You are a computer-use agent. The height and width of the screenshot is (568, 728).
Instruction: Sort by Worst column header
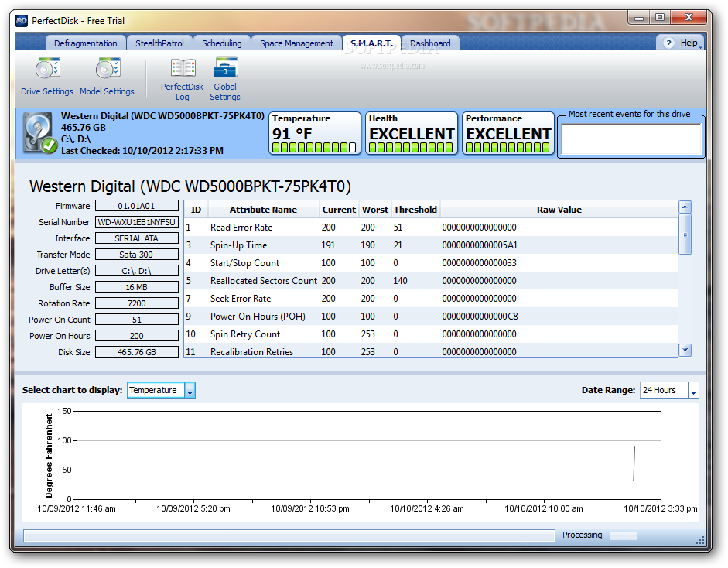pyautogui.click(x=375, y=210)
